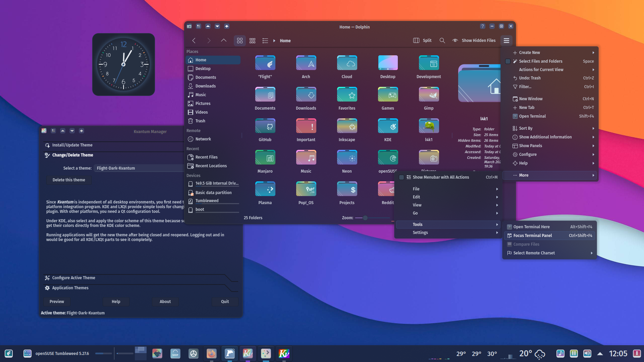644x362 pixels.
Task: Expand the Create New submenu
Action: point(550,53)
